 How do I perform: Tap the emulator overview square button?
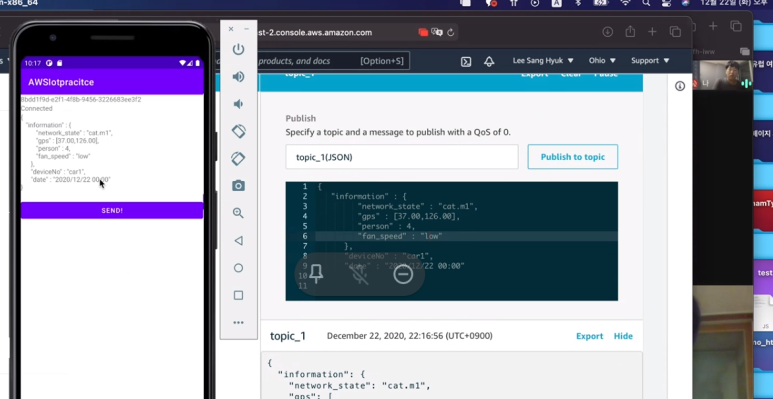239,295
